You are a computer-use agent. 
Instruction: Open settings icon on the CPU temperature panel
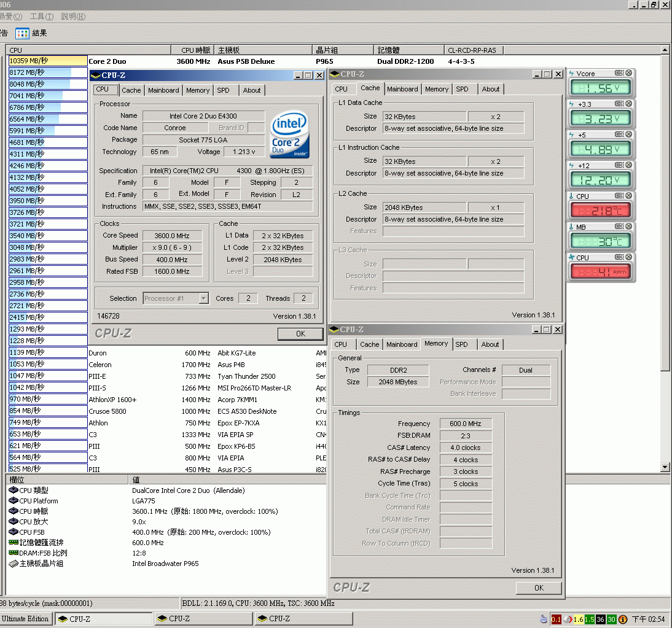coord(619,196)
